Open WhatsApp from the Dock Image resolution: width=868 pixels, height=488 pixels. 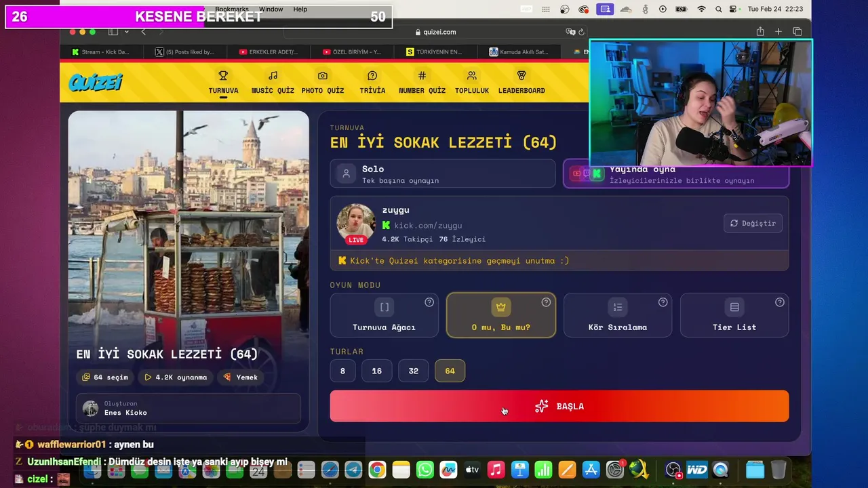pyautogui.click(x=425, y=469)
